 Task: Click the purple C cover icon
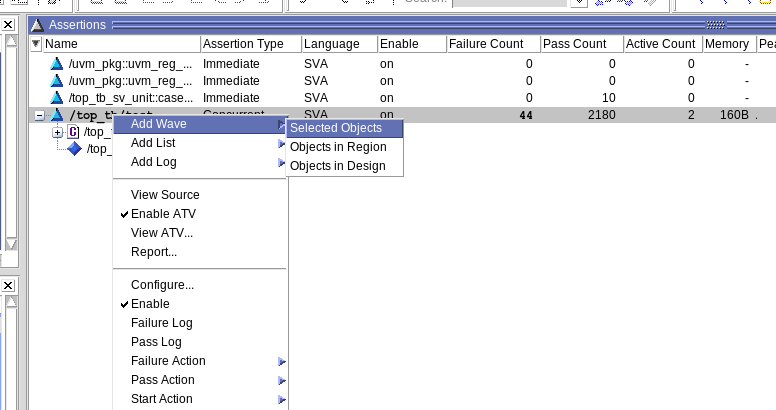click(73, 132)
